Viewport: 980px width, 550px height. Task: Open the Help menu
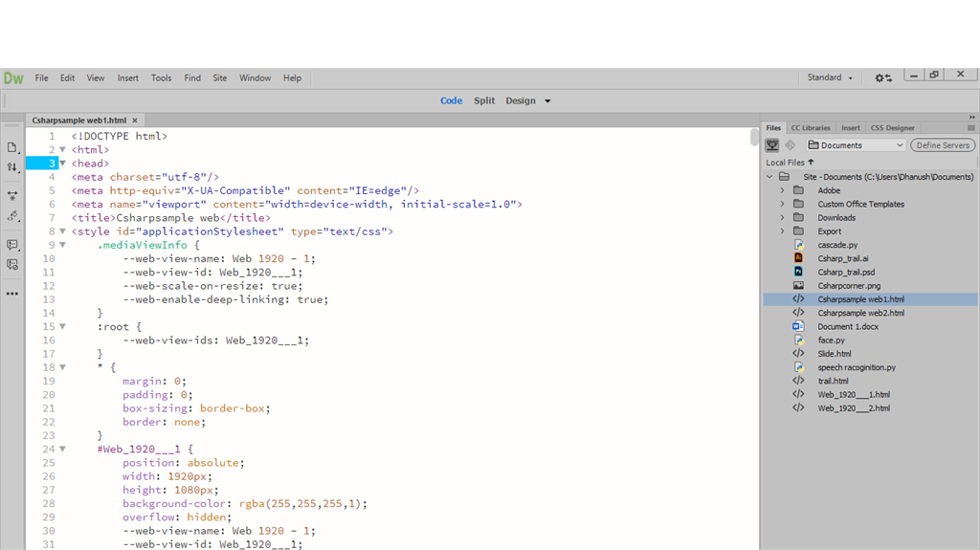click(292, 78)
